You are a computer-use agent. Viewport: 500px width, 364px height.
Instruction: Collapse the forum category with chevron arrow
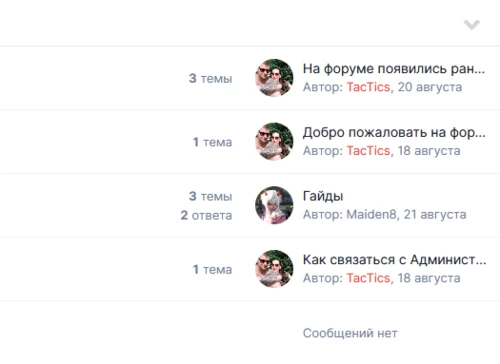(x=472, y=25)
